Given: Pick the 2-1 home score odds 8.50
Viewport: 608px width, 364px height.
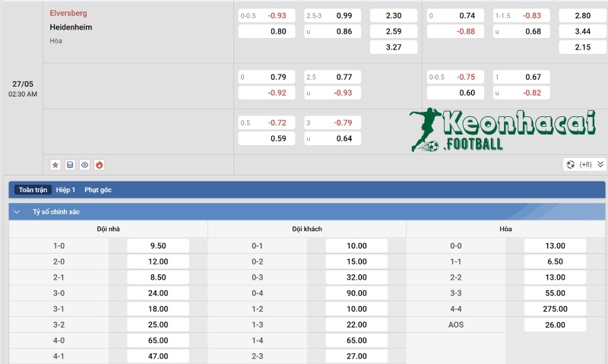Looking at the screenshot, I should point(158,277).
